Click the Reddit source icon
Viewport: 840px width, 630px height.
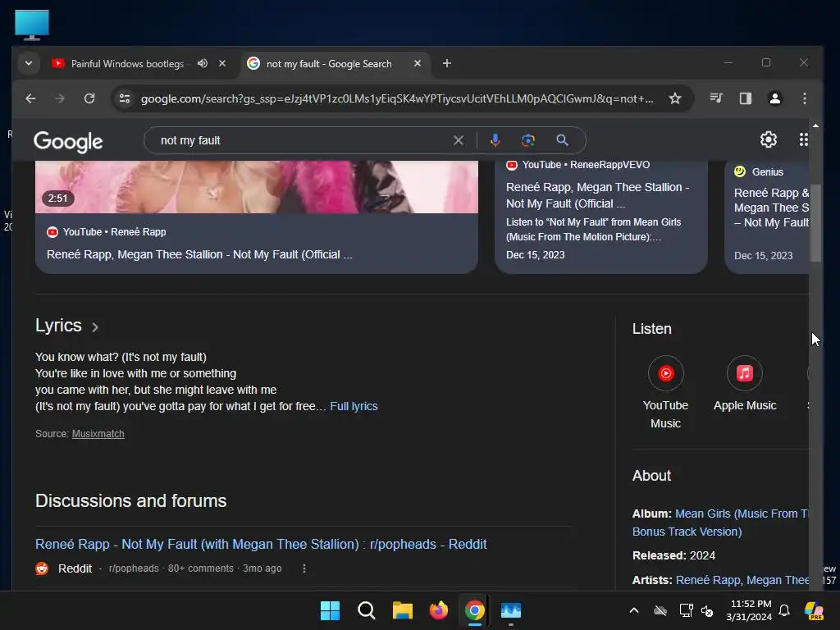[42, 568]
